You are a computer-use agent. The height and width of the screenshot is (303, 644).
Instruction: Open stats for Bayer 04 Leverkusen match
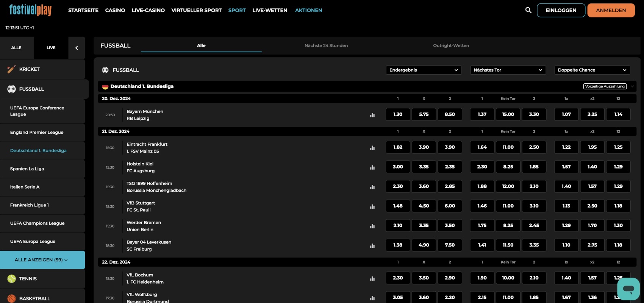pyautogui.click(x=372, y=245)
